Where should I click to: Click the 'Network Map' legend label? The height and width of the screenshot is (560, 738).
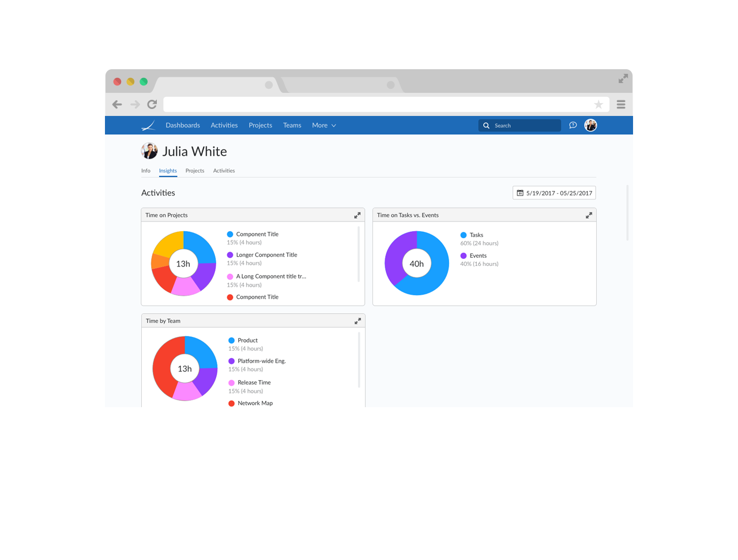click(255, 403)
